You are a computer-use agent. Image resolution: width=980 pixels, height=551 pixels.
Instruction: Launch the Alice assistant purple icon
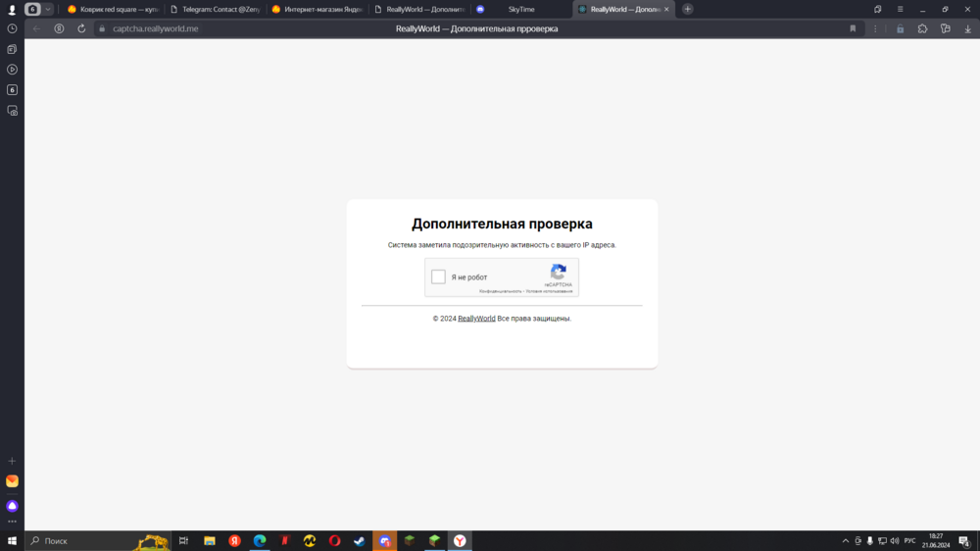12,505
